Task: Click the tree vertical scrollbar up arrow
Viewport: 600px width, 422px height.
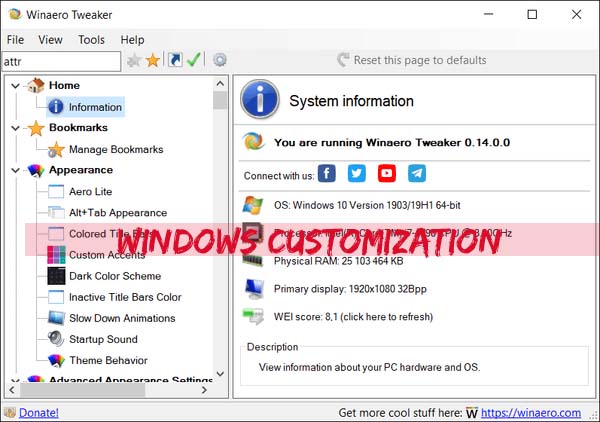Action: [220, 83]
